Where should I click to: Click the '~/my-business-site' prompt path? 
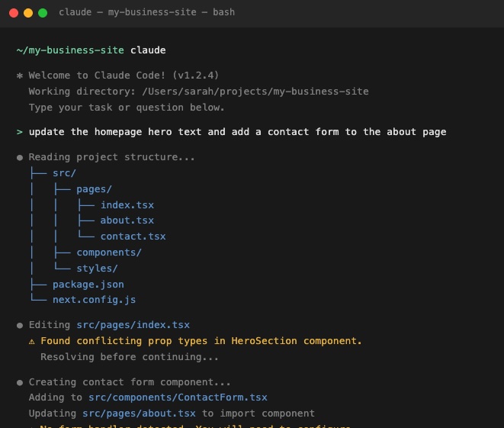[x=70, y=50]
